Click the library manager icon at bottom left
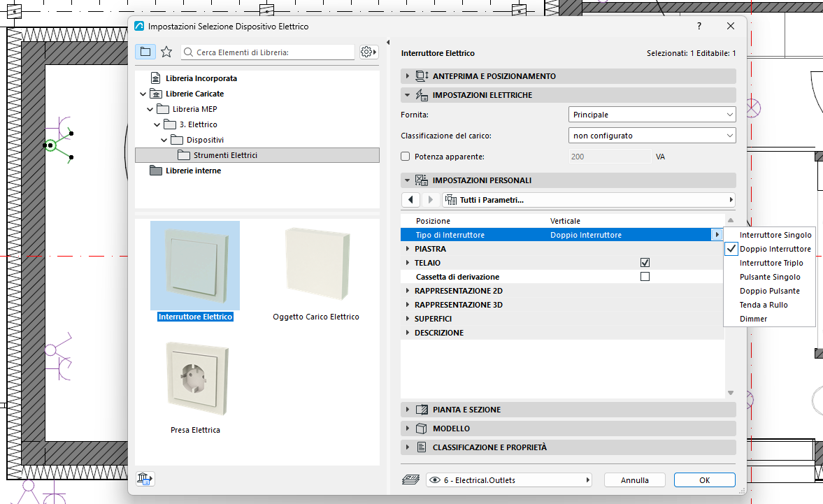The width and height of the screenshot is (823, 504). [x=145, y=478]
